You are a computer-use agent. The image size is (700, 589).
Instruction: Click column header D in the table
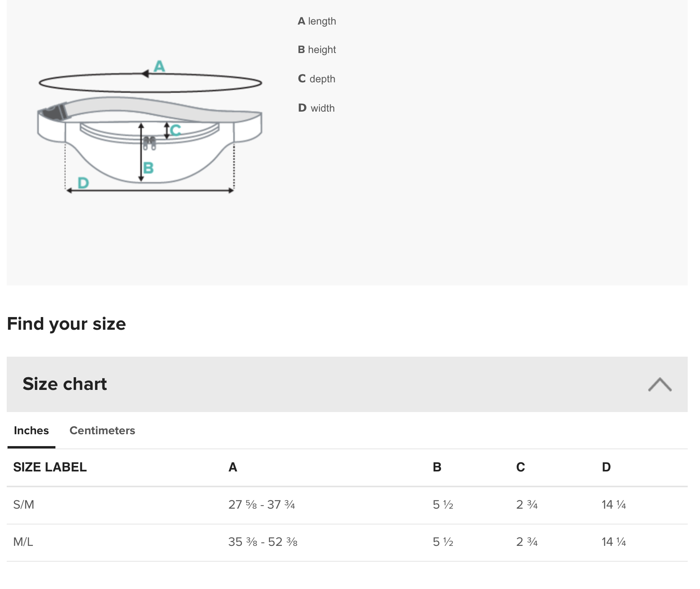tap(606, 467)
